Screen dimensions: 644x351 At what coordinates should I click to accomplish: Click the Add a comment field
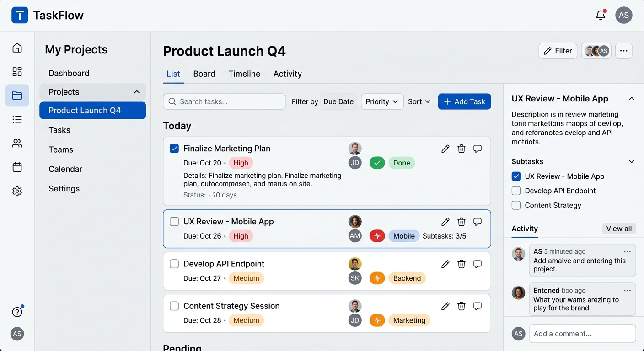pyautogui.click(x=582, y=334)
